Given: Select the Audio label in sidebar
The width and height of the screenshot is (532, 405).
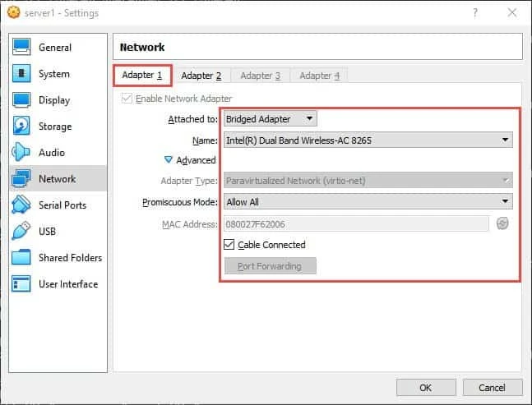Looking at the screenshot, I should pos(52,153).
